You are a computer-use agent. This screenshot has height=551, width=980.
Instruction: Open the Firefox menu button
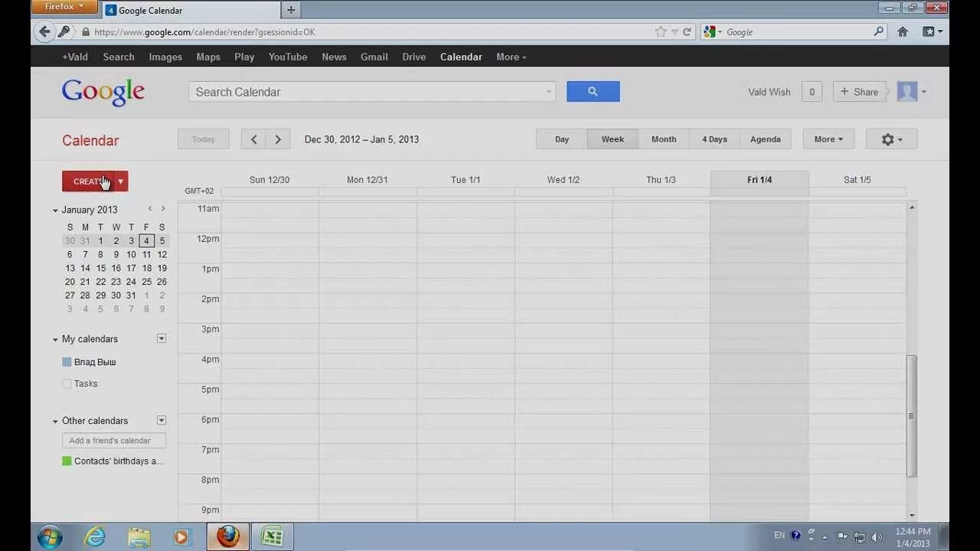(x=64, y=7)
